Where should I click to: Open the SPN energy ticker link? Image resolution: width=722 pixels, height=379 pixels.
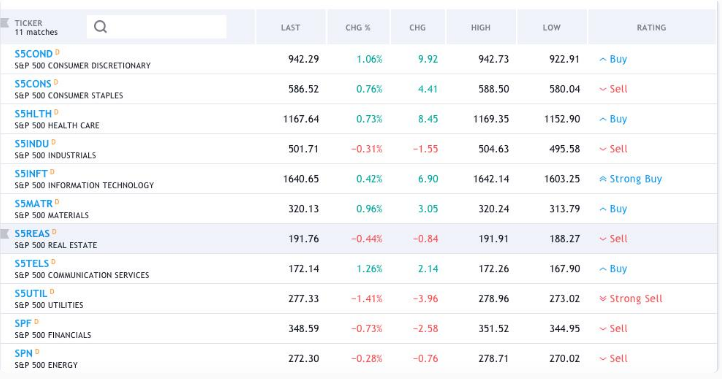coord(23,353)
